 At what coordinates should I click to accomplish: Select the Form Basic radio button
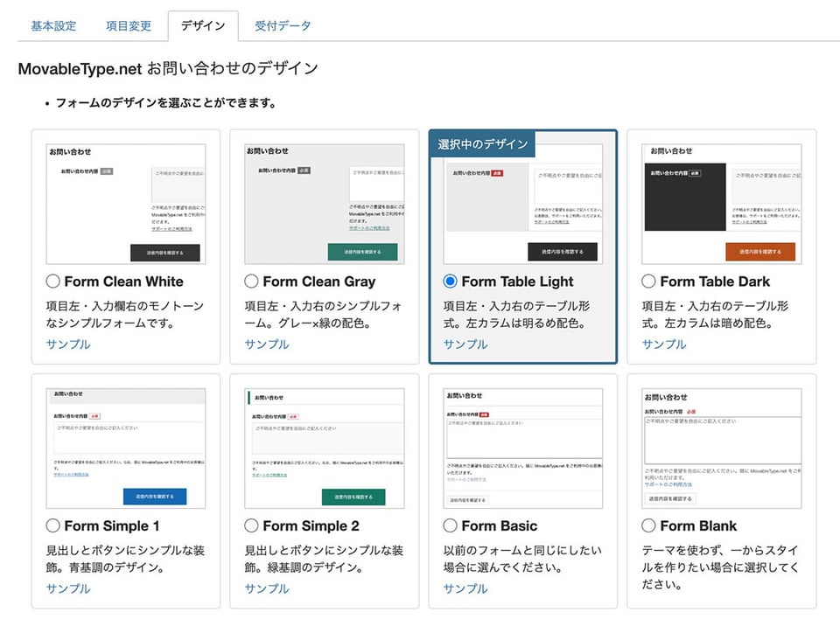(x=450, y=525)
